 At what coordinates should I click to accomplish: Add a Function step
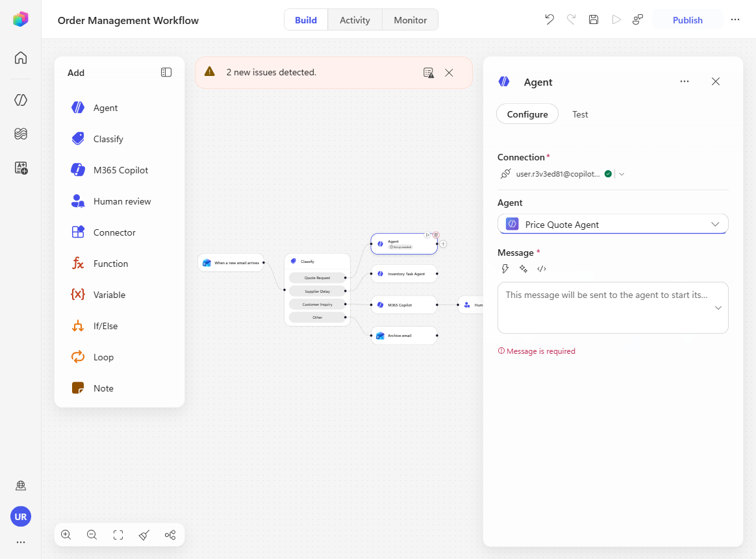119,264
